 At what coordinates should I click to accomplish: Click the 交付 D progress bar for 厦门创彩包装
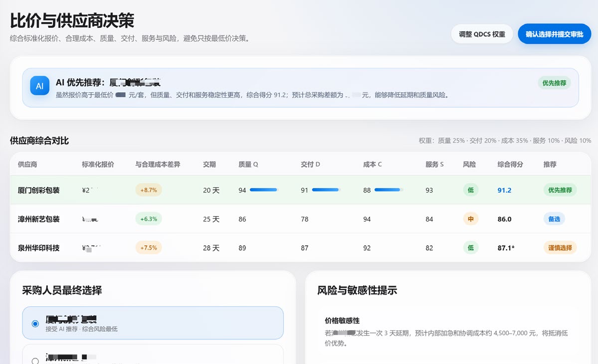tap(326, 190)
